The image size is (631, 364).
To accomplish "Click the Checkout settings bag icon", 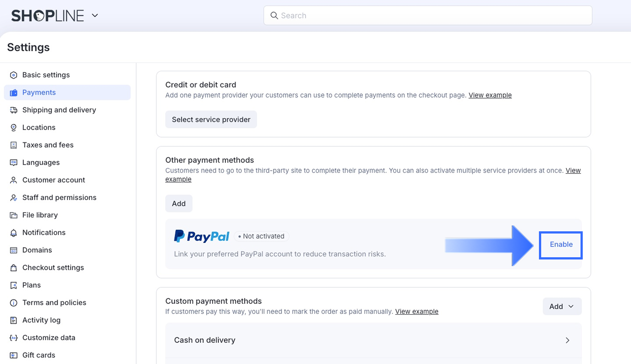I will (x=14, y=268).
